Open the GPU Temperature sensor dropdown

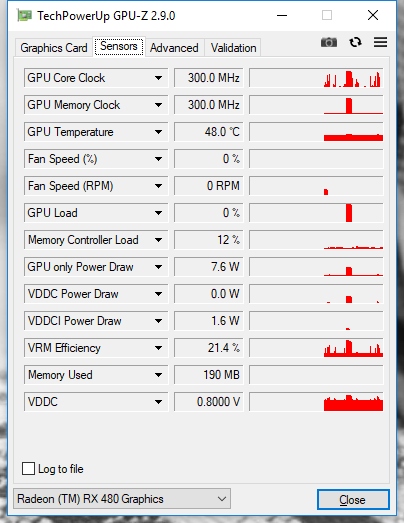tap(158, 132)
